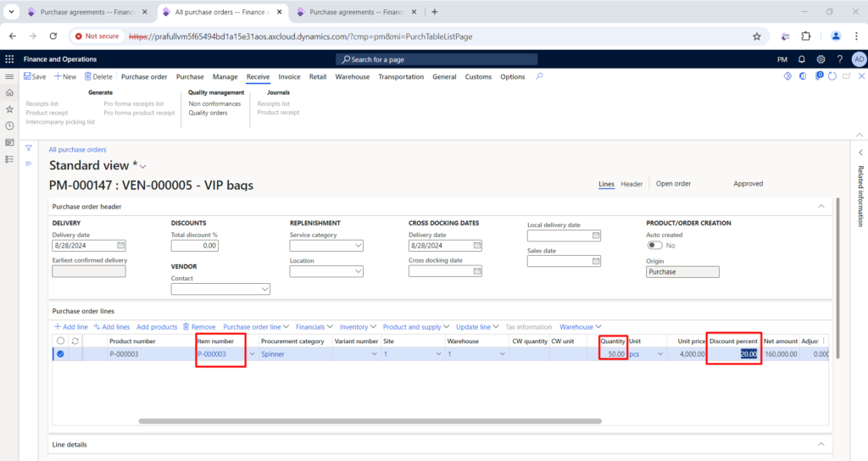The height and width of the screenshot is (461, 868).
Task: Add line to purchase order lines
Action: point(71,327)
